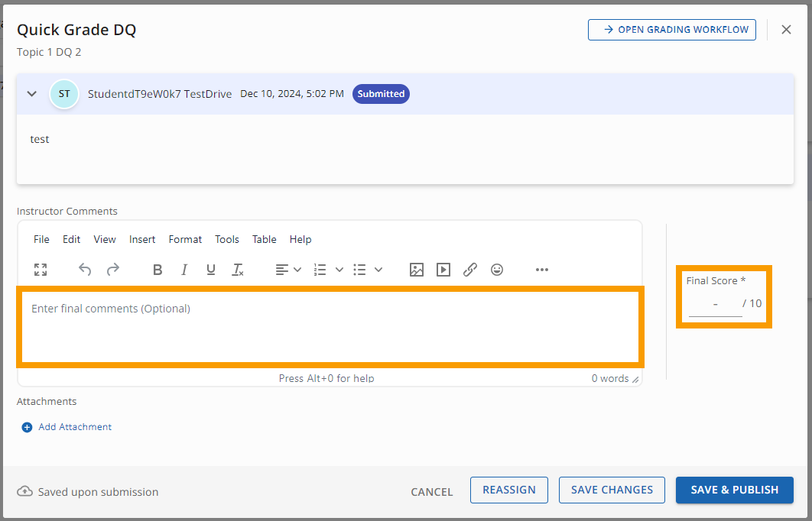Collapse the student submission chevron

pos(32,94)
